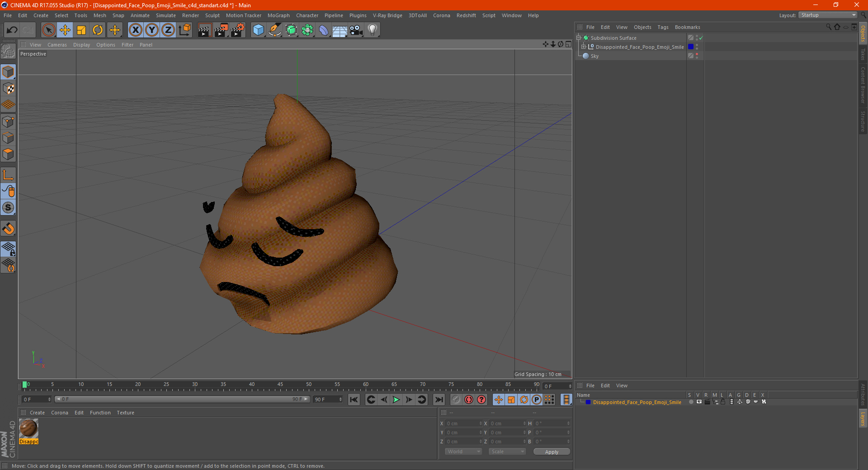Click blue layer color swatch of Disappointed_Face object

pyautogui.click(x=691, y=47)
